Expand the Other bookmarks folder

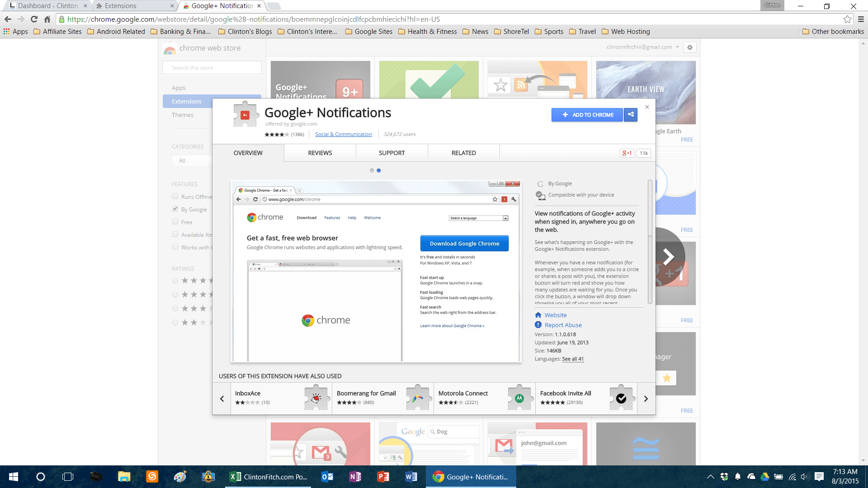coord(833,32)
